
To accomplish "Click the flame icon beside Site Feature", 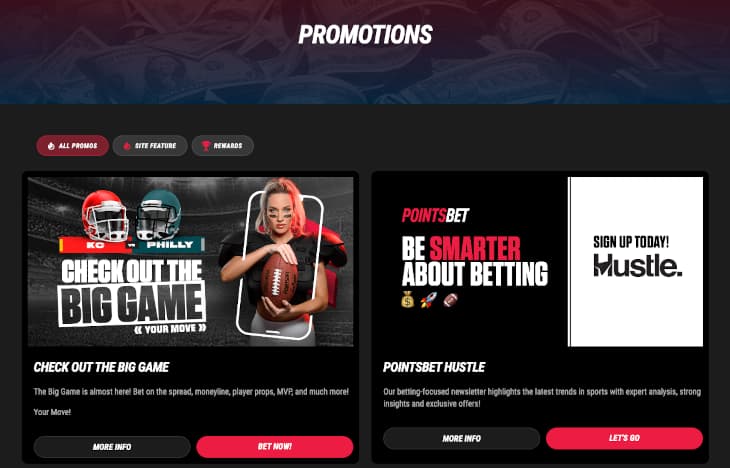I will pos(127,146).
